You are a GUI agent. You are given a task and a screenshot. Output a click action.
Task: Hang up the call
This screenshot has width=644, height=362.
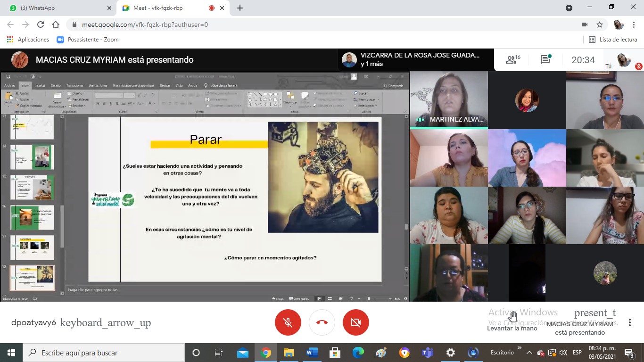[x=322, y=322]
